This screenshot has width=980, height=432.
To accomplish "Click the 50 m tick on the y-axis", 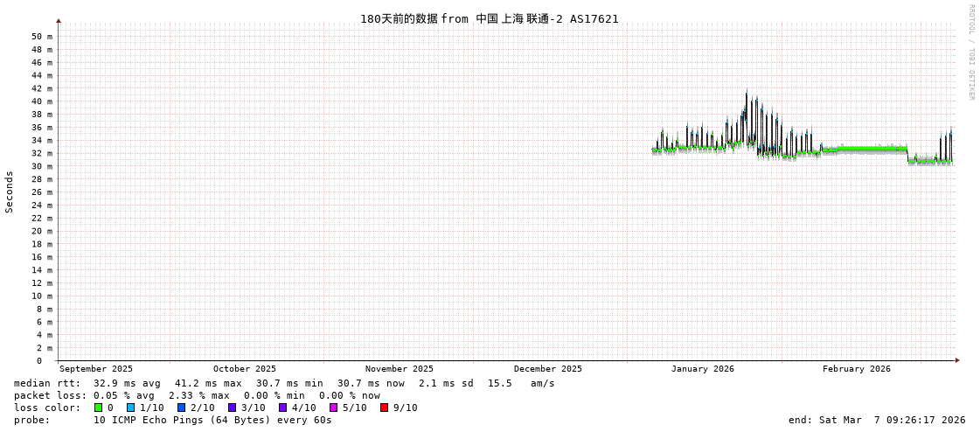I will tap(41, 37).
